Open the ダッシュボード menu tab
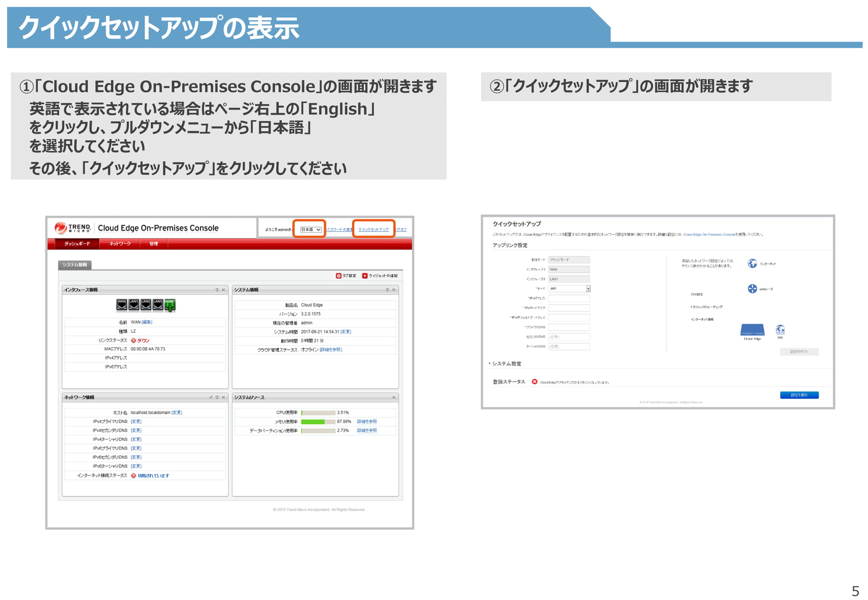 point(77,244)
